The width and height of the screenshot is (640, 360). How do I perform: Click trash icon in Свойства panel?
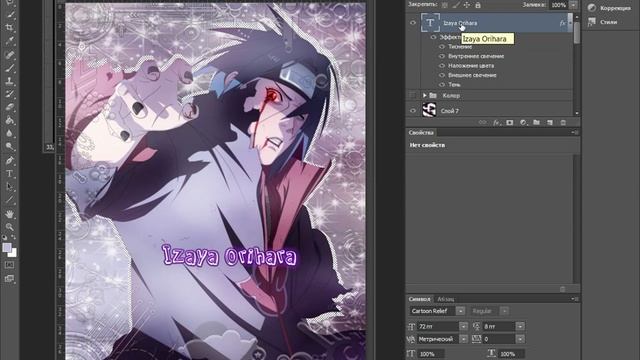(x=562, y=289)
